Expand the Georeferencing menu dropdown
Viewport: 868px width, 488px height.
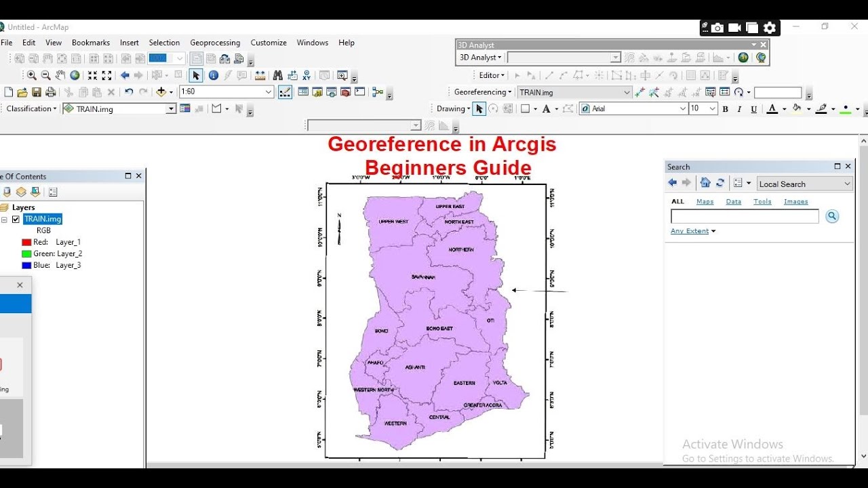pos(483,92)
